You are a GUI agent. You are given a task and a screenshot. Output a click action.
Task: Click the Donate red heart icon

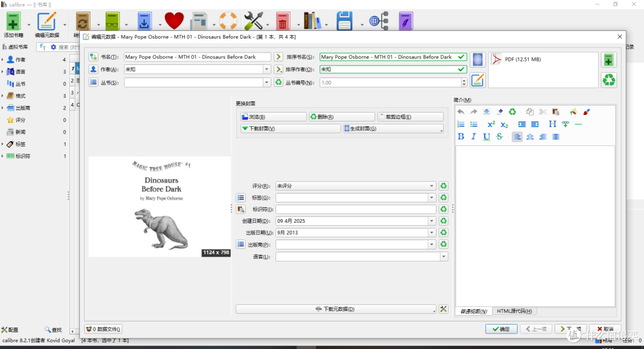pyautogui.click(x=174, y=21)
